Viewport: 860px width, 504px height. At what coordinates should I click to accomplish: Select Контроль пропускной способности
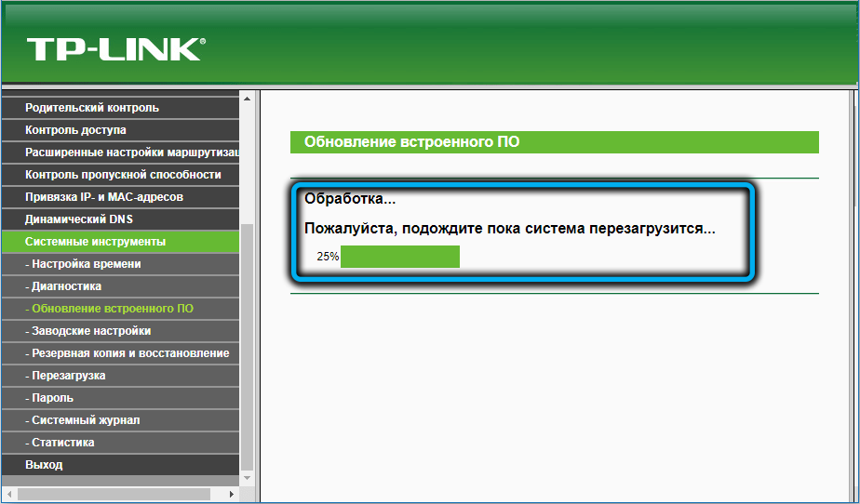pyautogui.click(x=120, y=175)
